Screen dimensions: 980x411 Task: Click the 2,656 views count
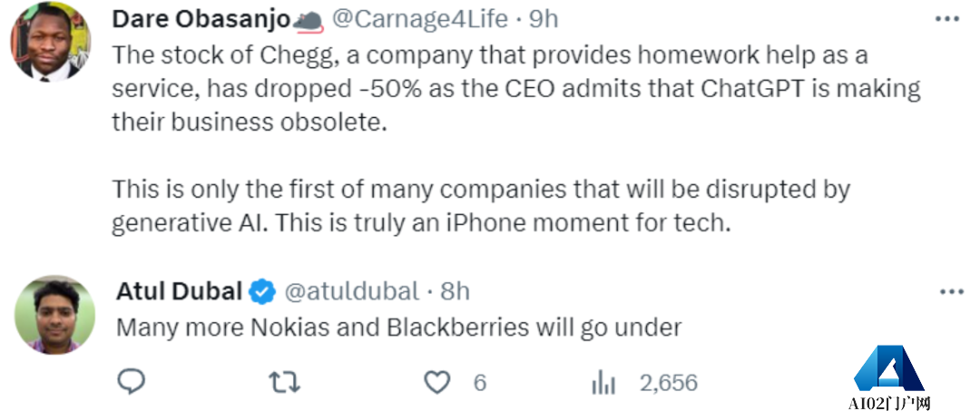[669, 382]
